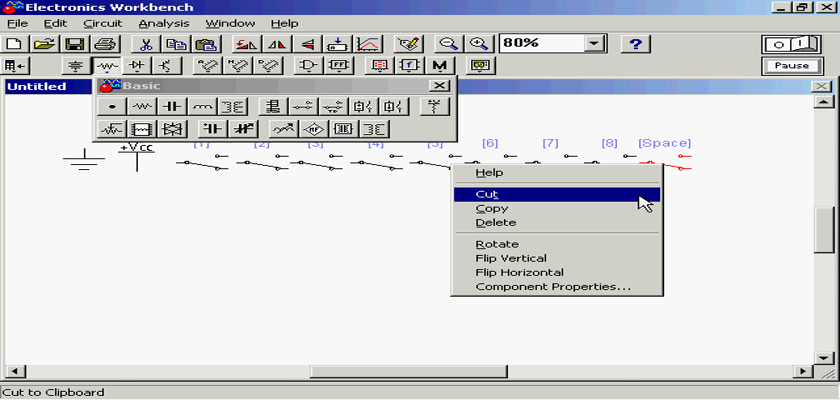Open the Transistors parts bin

[x=167, y=66]
